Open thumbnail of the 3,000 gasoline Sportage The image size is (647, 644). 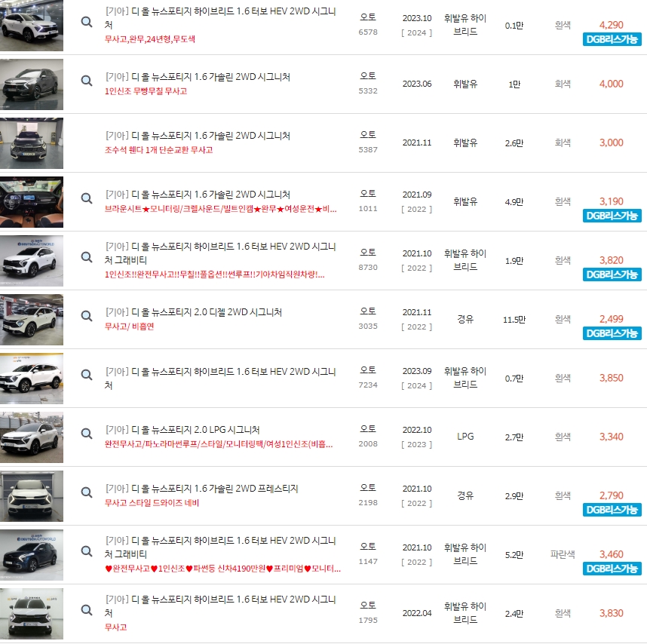pos(32,143)
